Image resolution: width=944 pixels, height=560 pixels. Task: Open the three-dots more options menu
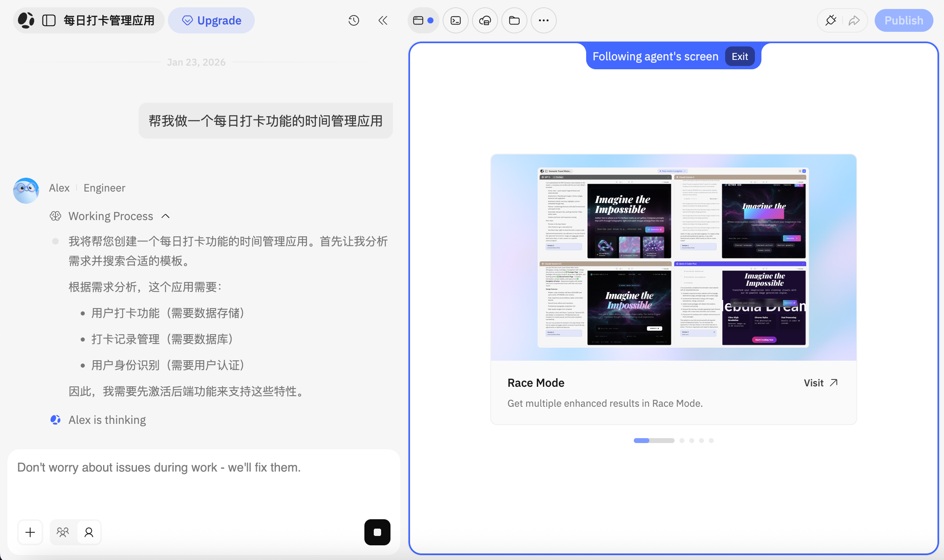[x=543, y=20]
